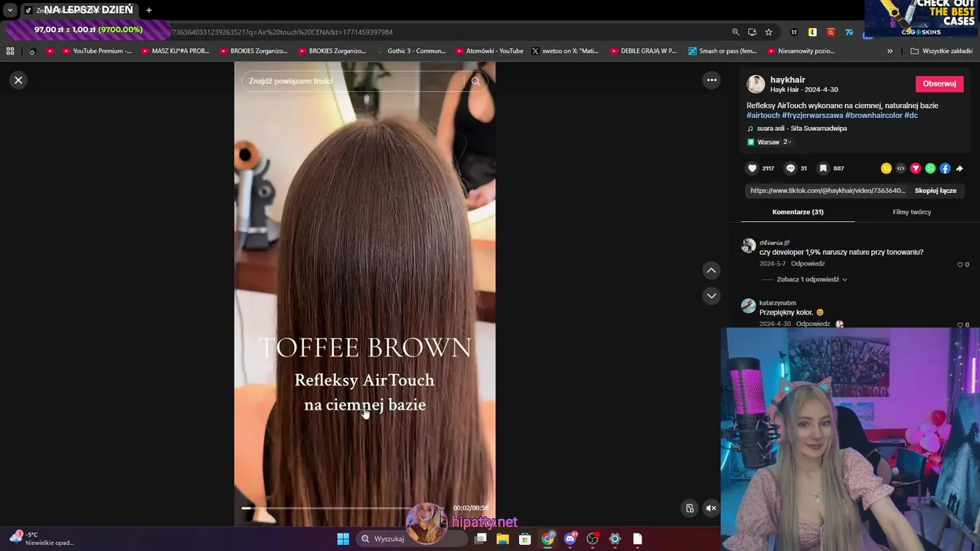The height and width of the screenshot is (551, 980).
Task: Reply to Oliwia's comment via Odpowiedz
Action: (x=808, y=264)
